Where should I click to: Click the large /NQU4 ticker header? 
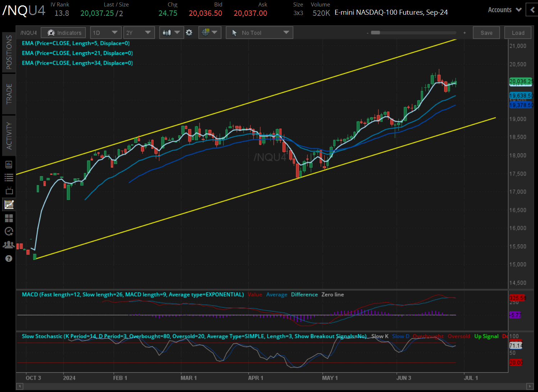(24, 10)
